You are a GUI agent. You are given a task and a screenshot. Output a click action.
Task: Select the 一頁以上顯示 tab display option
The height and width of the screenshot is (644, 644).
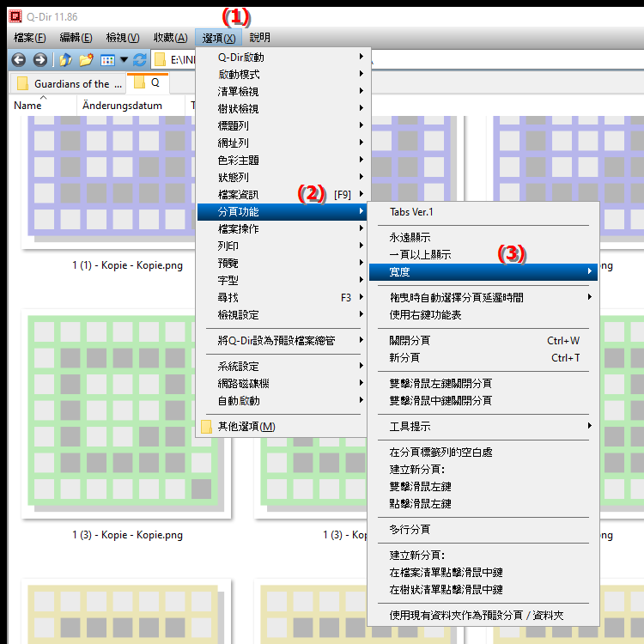coord(483,255)
